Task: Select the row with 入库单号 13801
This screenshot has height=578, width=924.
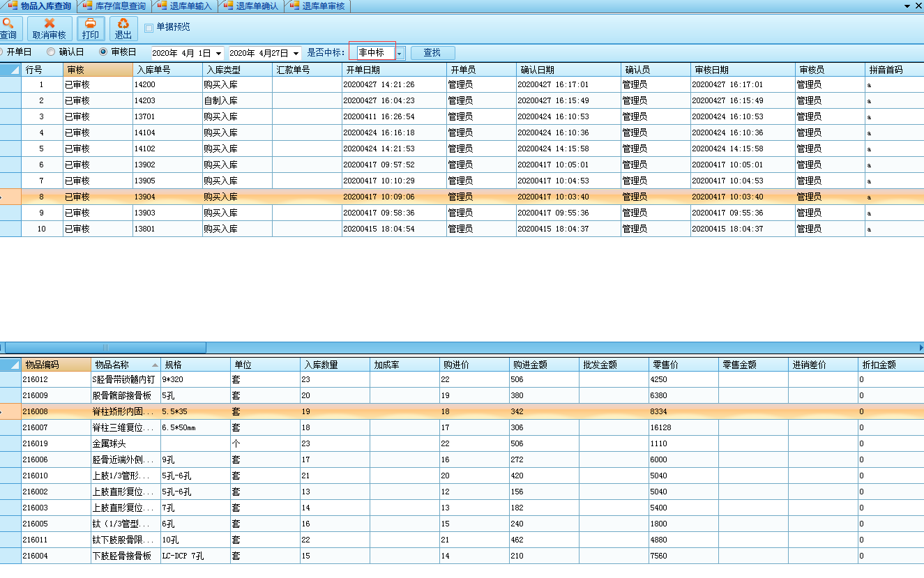Action: [462, 229]
